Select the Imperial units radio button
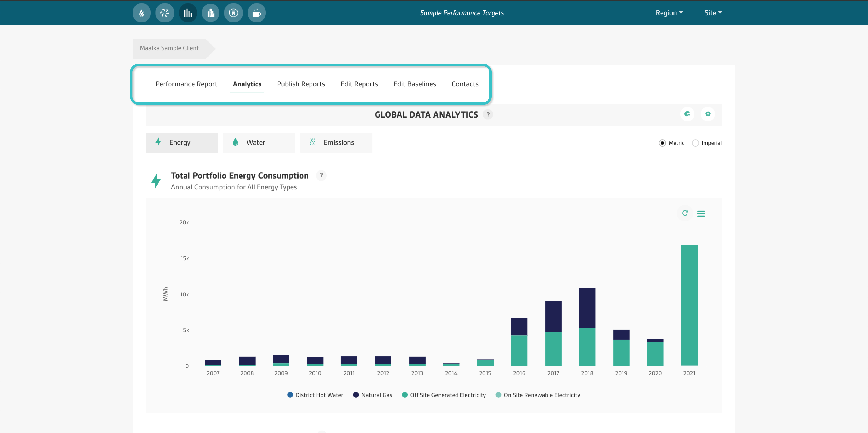 click(x=695, y=143)
